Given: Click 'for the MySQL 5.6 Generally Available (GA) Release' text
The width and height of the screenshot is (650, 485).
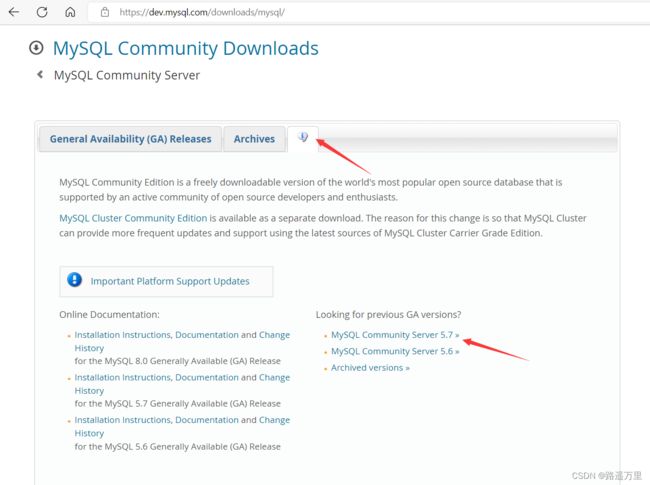Looking at the screenshot, I should pos(177,446).
